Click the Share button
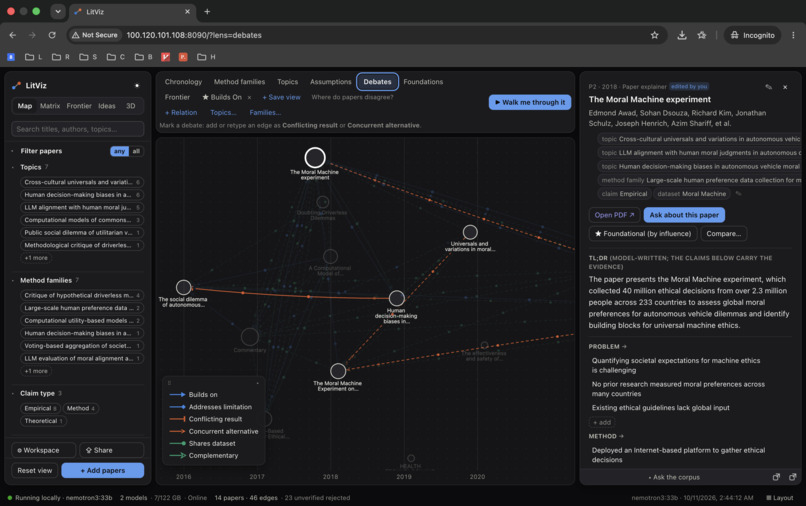This screenshot has width=806, height=506. point(112,450)
